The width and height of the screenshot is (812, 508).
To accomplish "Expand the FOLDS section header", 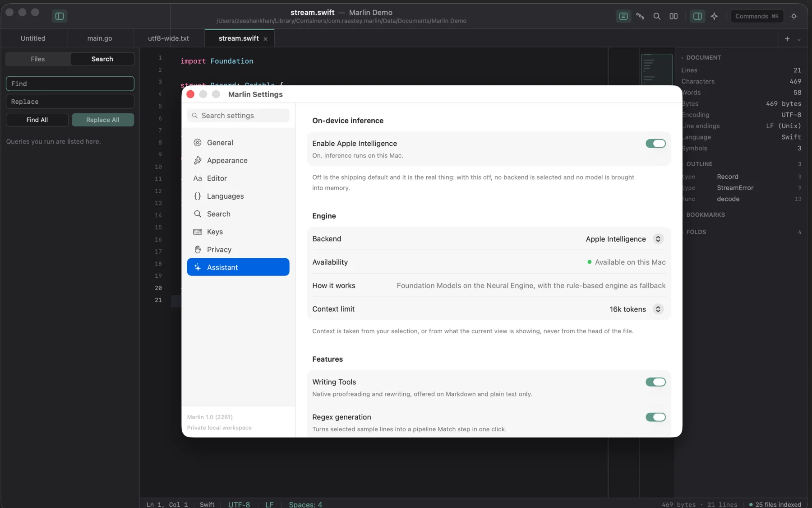I will (x=696, y=232).
